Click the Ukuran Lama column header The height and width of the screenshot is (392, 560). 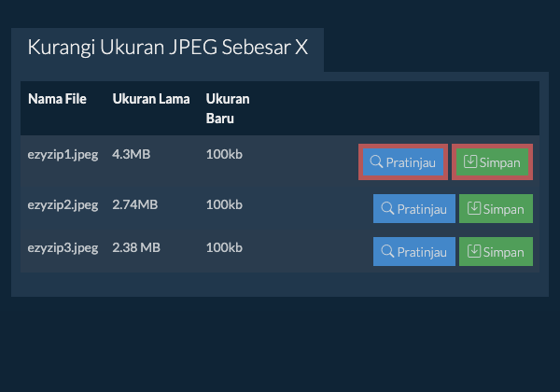click(x=151, y=99)
